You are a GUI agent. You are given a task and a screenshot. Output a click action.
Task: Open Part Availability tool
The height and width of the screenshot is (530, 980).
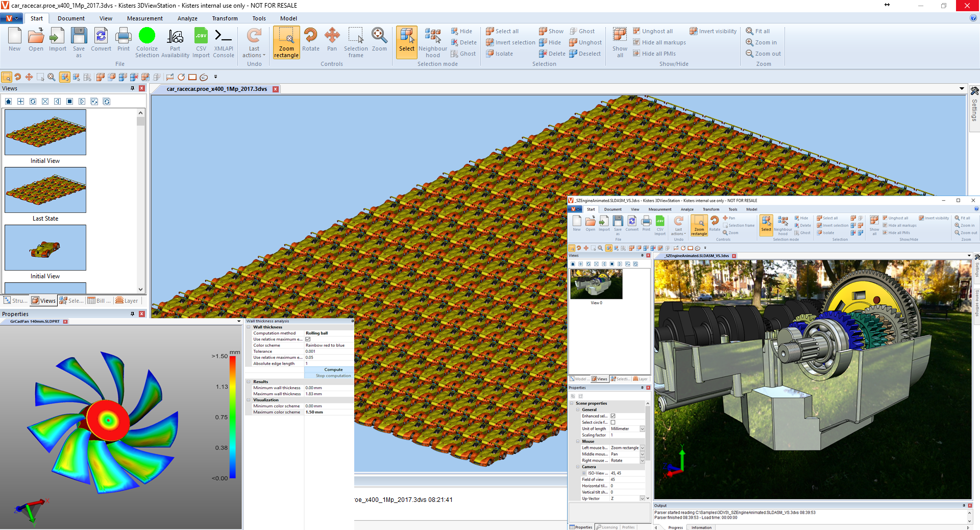tap(175, 42)
